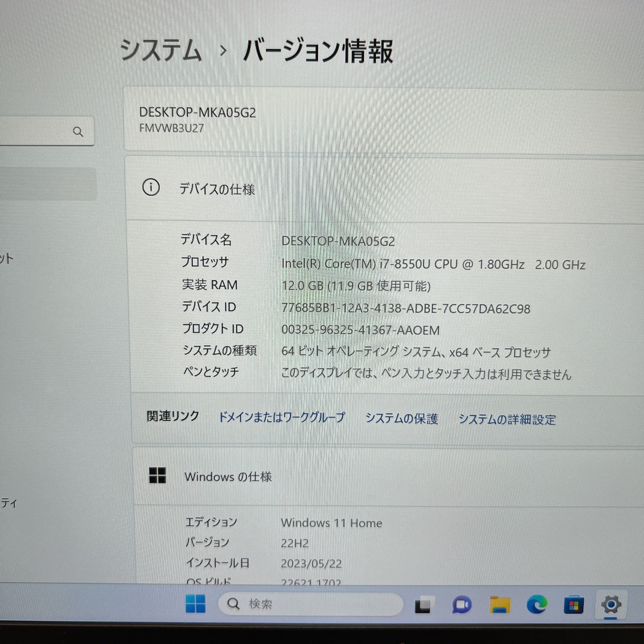Click the 実装 RAM label

click(x=210, y=285)
